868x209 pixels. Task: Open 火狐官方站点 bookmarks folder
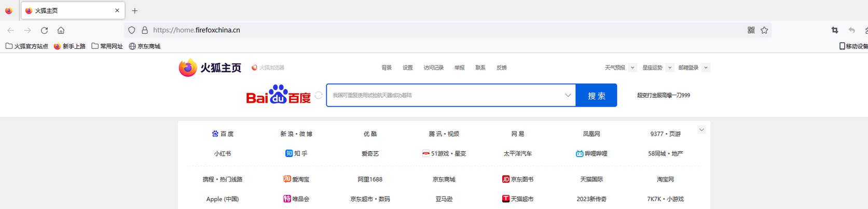tap(26, 46)
